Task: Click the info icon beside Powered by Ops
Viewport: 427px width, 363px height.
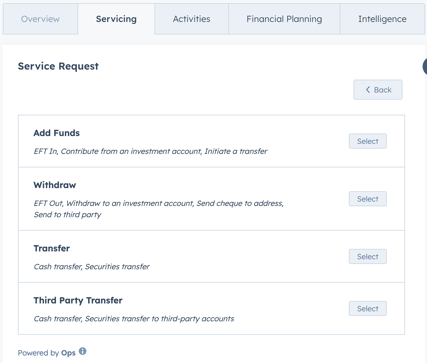Action: (82, 351)
